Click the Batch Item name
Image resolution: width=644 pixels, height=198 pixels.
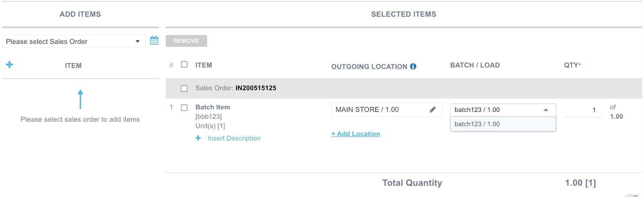(213, 107)
